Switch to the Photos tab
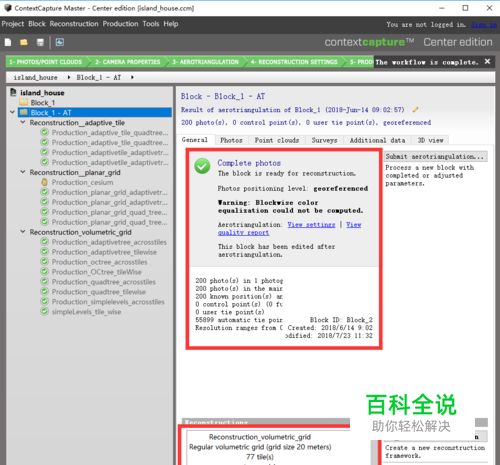Screen dimensions: 500x465 231,140
